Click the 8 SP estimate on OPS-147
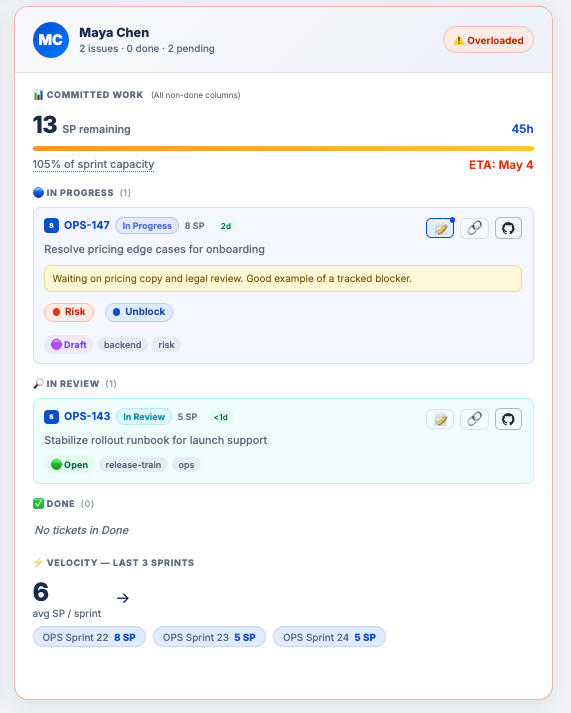Viewport: 571px width, 713px height. (x=195, y=226)
